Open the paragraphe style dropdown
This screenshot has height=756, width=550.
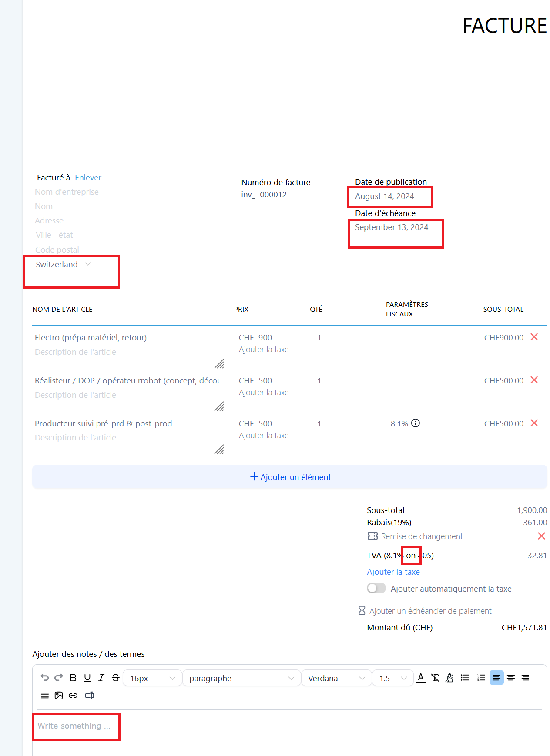[x=241, y=678]
